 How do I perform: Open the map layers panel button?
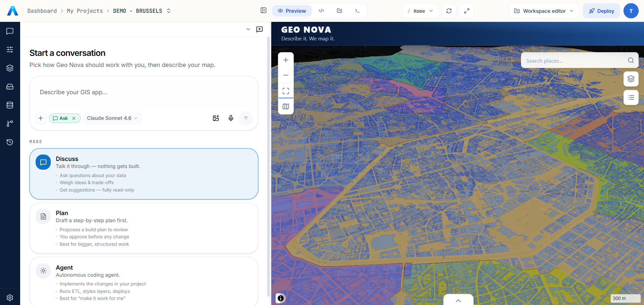[x=631, y=79]
